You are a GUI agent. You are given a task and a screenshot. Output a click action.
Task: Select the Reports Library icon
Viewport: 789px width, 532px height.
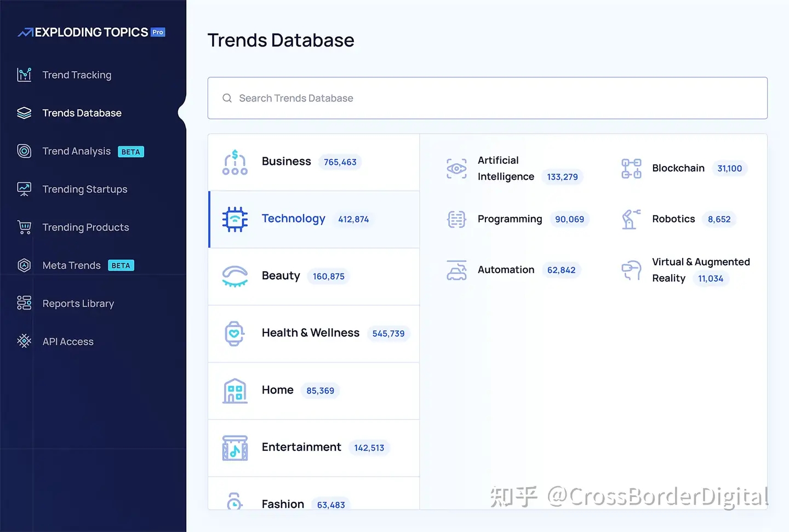click(24, 303)
